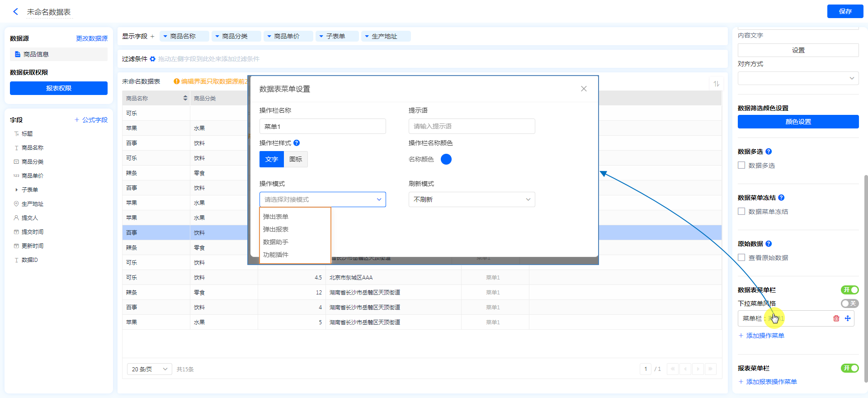Screen dimensions: 868x398
Task: Click the help icon beside 原始数据
Action: (x=769, y=244)
